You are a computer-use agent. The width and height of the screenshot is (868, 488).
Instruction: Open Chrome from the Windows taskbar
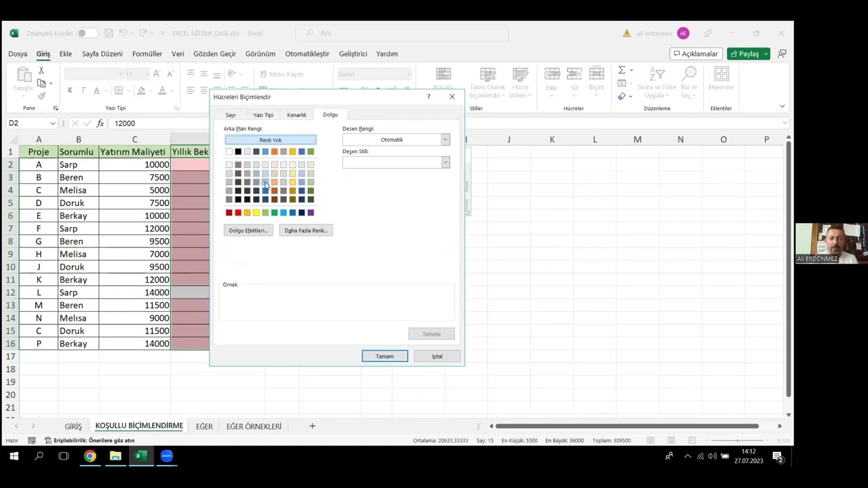coord(90,456)
